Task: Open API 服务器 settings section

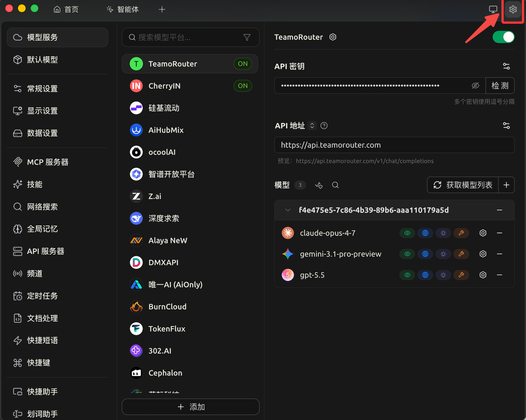Action: pos(57,251)
